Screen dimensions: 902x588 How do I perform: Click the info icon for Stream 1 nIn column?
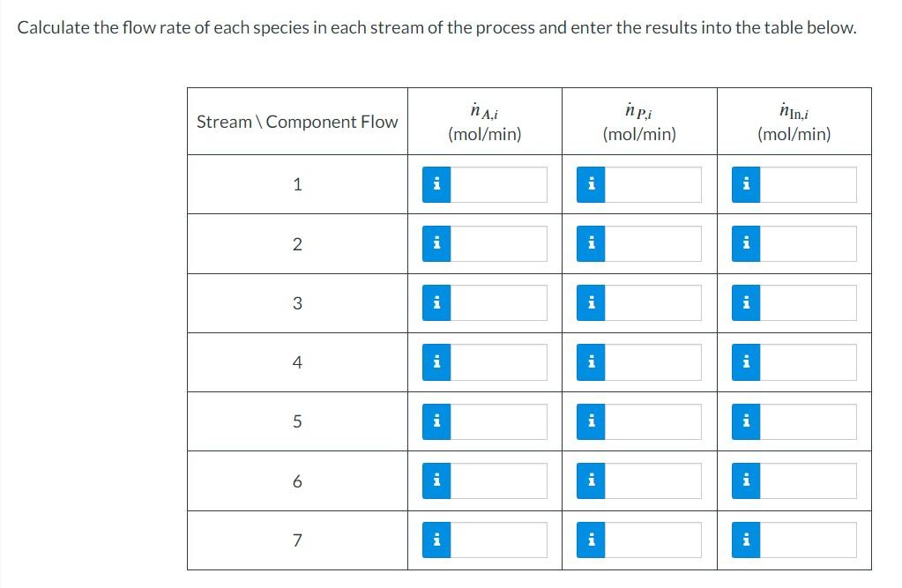coord(744,184)
